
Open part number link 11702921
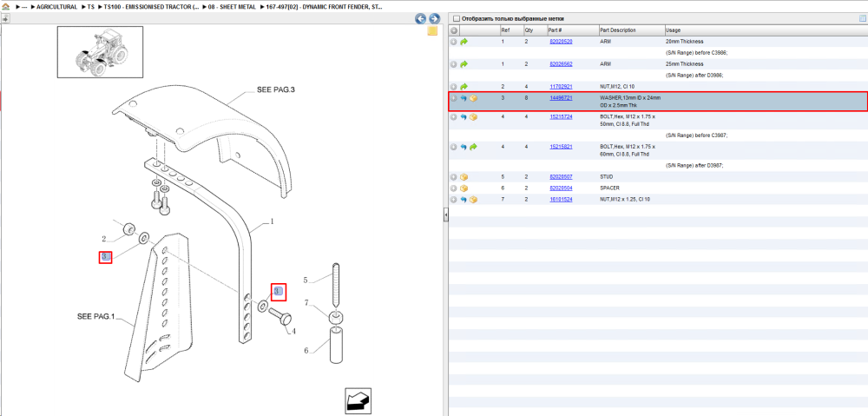pyautogui.click(x=561, y=87)
